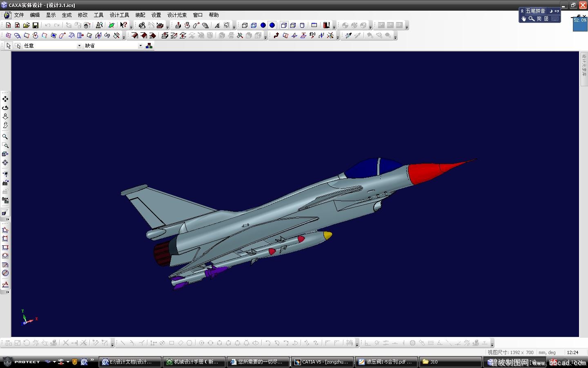The width and height of the screenshot is (588, 368).
Task: Click the text letter A tool icon
Action: [217, 25]
